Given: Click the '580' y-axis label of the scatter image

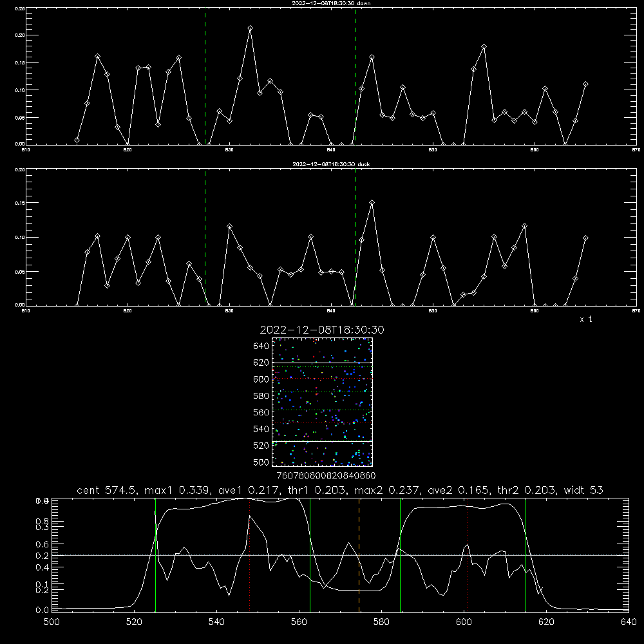Looking at the screenshot, I should pyautogui.click(x=261, y=396).
